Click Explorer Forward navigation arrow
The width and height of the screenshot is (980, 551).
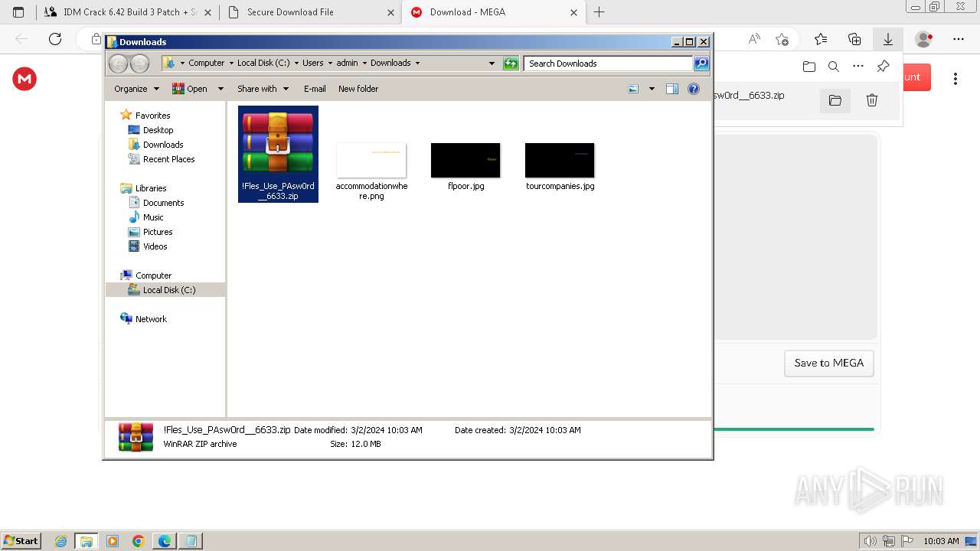point(139,64)
